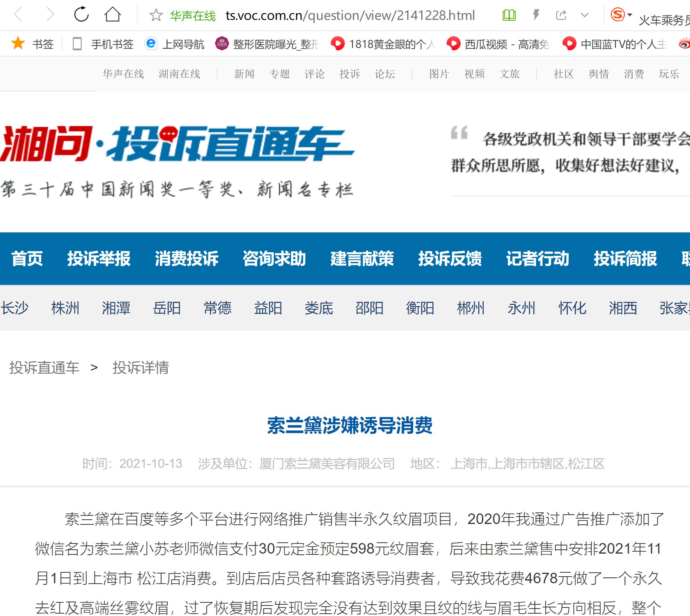Open 上网导航 bookmark

pyautogui.click(x=174, y=44)
